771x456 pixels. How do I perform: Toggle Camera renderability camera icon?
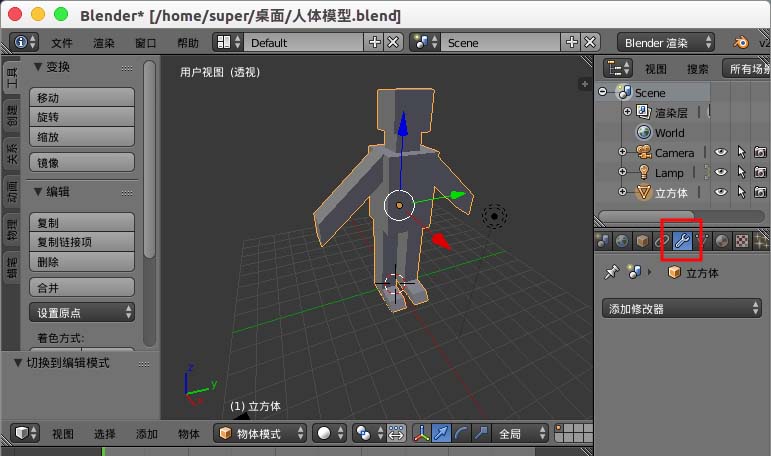760,152
